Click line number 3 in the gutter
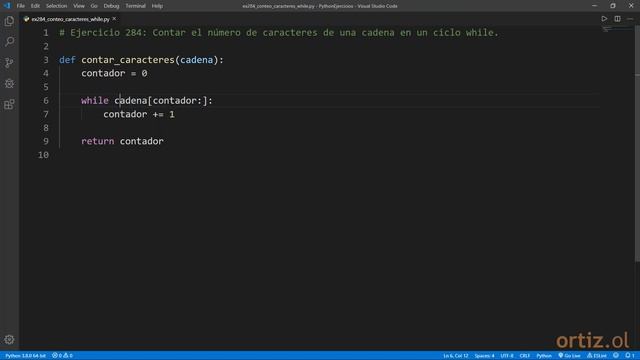The height and width of the screenshot is (360, 640). pos(46,60)
